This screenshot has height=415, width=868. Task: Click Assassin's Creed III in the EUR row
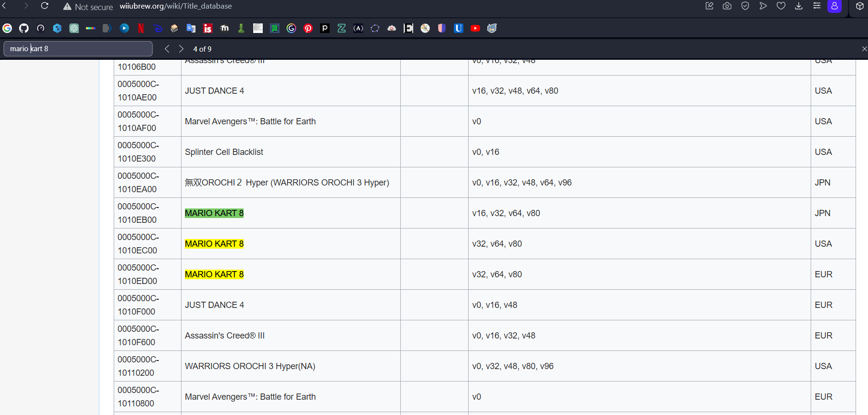coord(225,336)
